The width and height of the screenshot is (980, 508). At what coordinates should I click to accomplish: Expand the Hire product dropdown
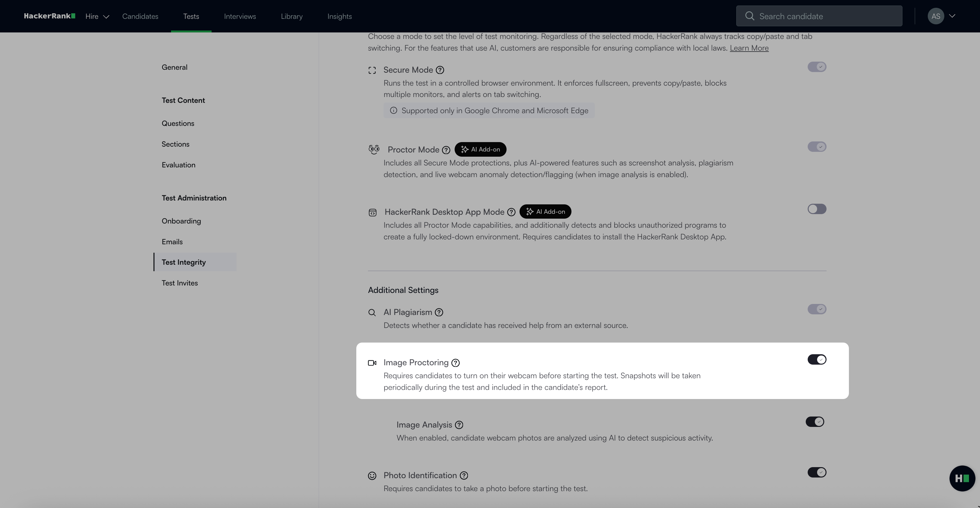point(97,16)
